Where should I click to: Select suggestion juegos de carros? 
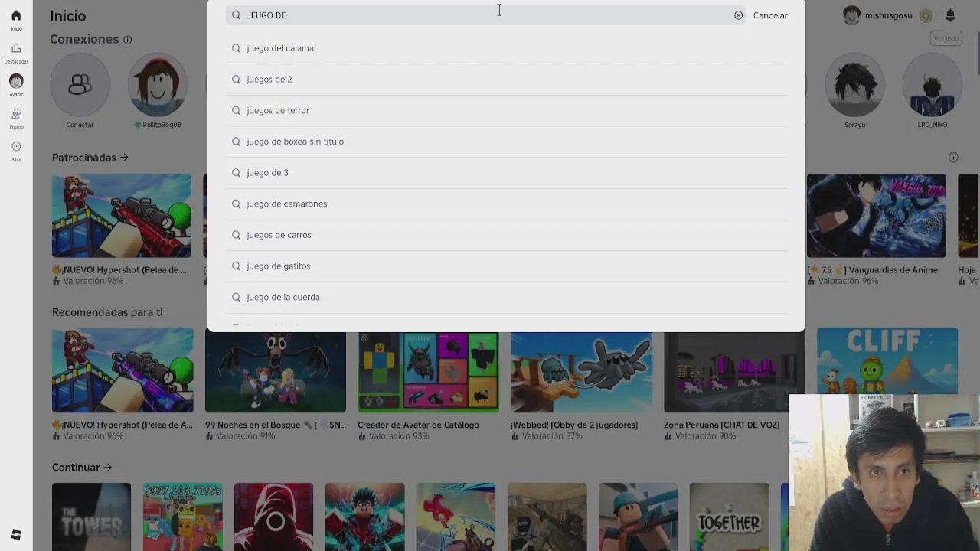click(506, 235)
